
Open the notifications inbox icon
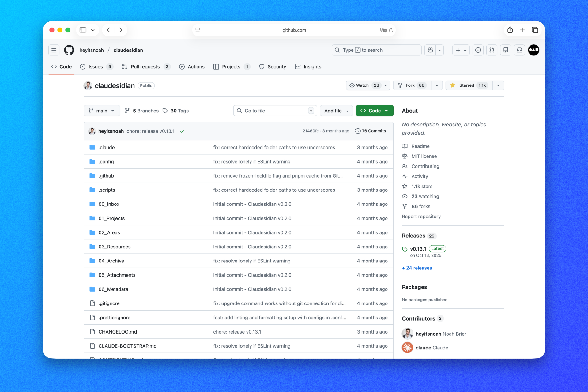(519, 50)
